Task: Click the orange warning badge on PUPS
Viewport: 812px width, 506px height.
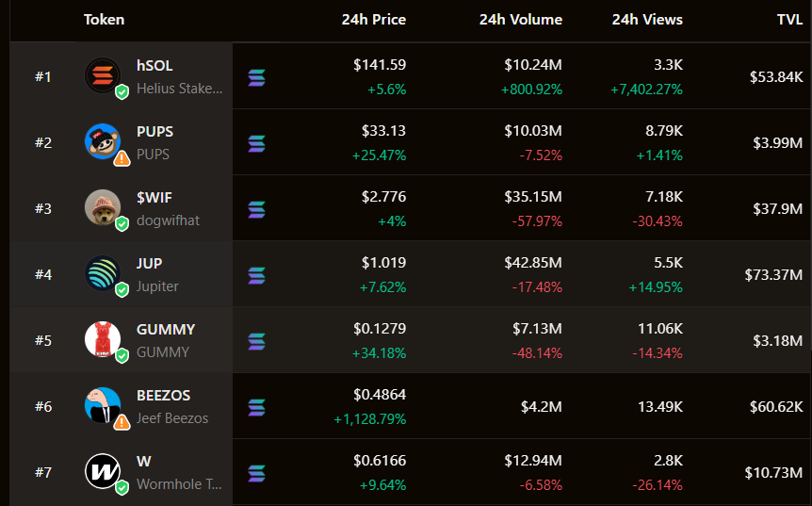Action: coord(122,158)
